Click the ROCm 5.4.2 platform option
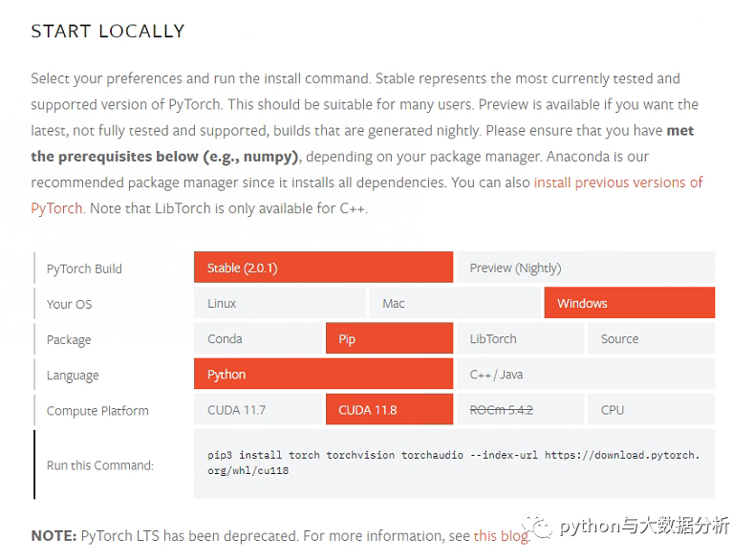The height and width of the screenshot is (560, 754). 520,410
